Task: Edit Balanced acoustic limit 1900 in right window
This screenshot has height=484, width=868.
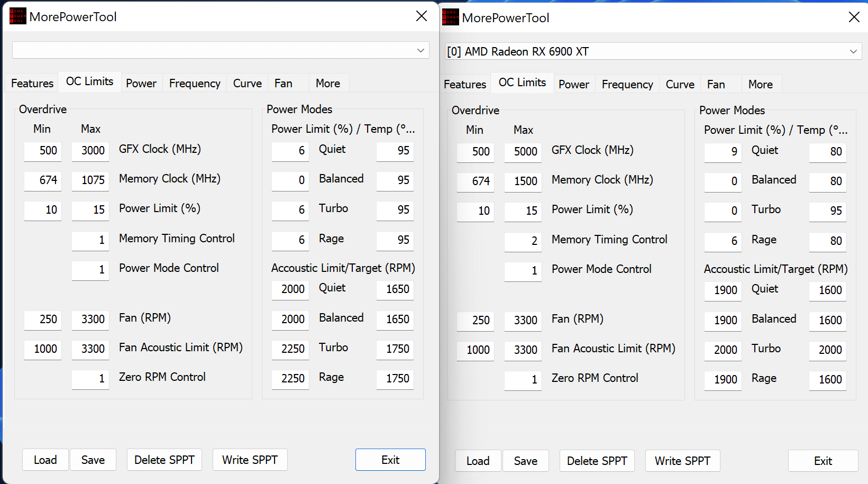Action: [723, 321]
